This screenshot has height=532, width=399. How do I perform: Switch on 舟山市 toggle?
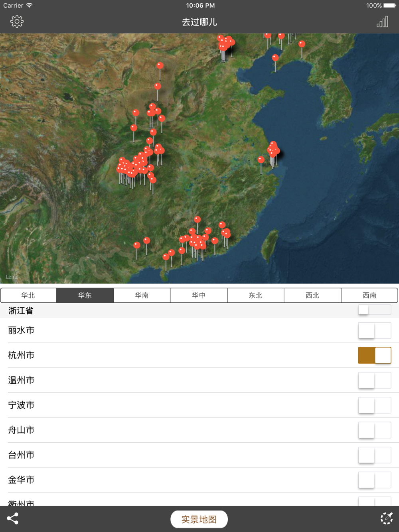374,430
